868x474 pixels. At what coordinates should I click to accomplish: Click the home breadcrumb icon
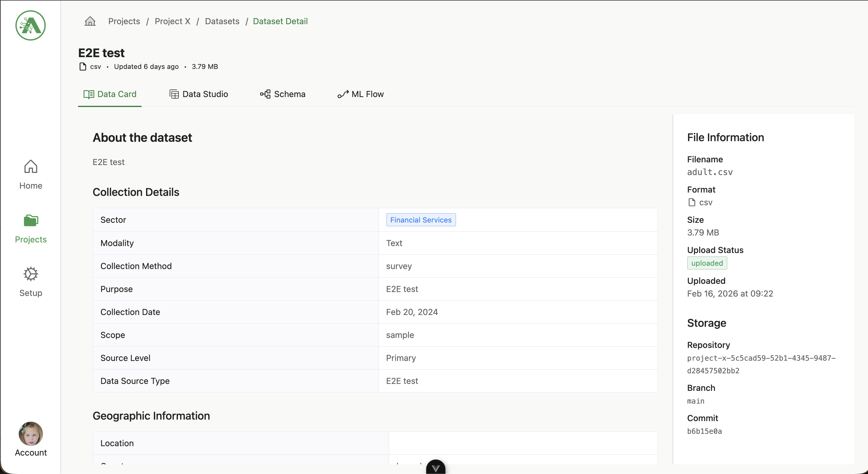point(90,21)
